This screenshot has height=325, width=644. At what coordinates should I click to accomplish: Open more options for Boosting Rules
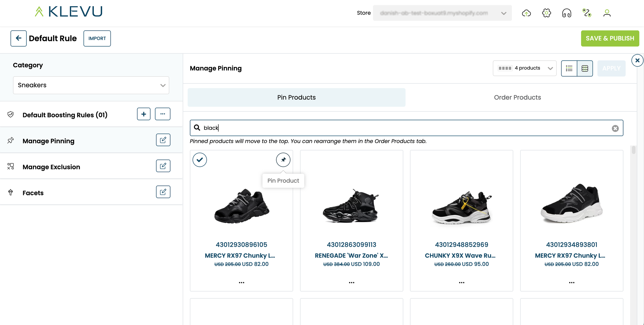coord(163,114)
